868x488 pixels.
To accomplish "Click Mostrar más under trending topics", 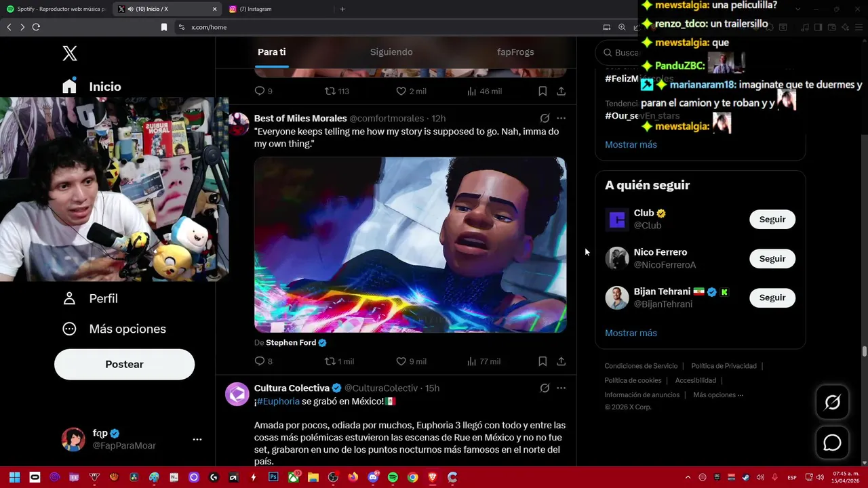I will coord(631,144).
